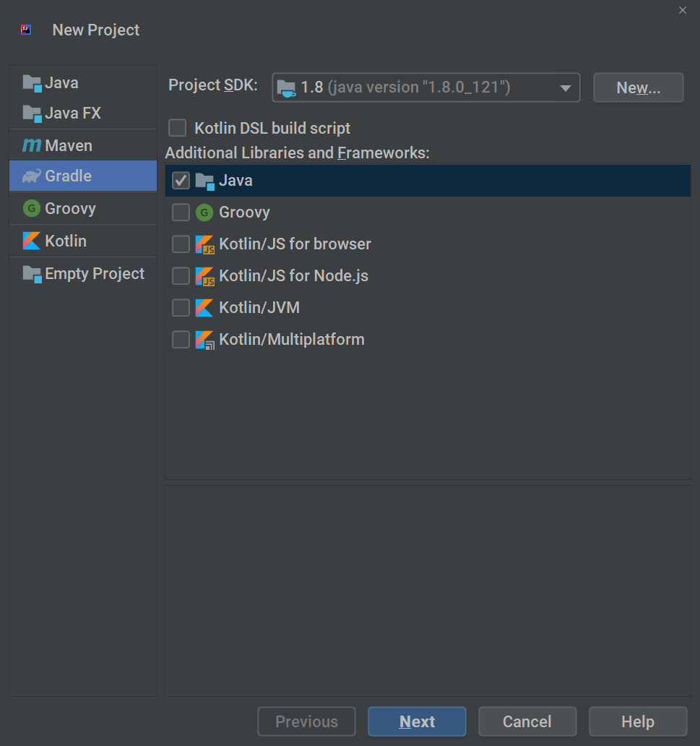Click the Kotlin/JS for browser icon

205,244
